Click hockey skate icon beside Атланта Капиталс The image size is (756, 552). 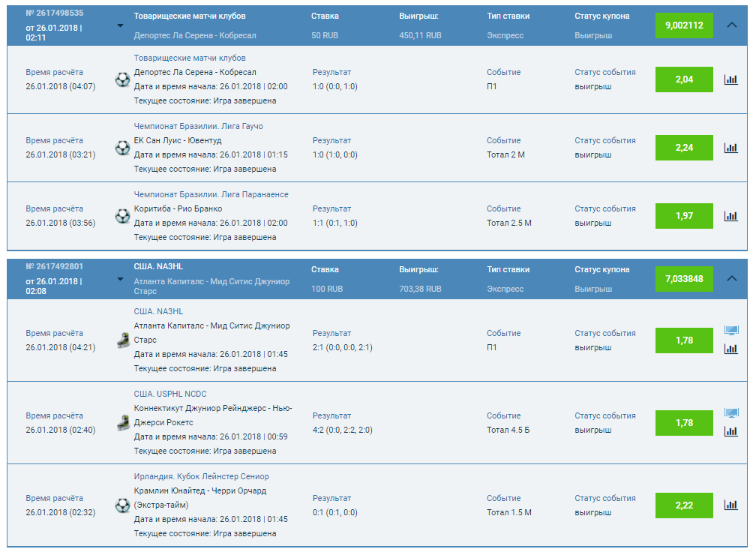tap(123, 340)
